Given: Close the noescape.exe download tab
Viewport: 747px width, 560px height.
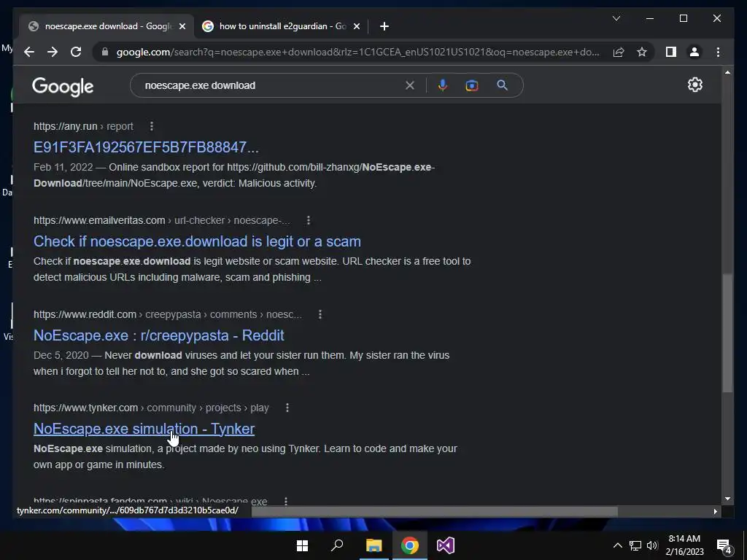Looking at the screenshot, I should tap(182, 26).
